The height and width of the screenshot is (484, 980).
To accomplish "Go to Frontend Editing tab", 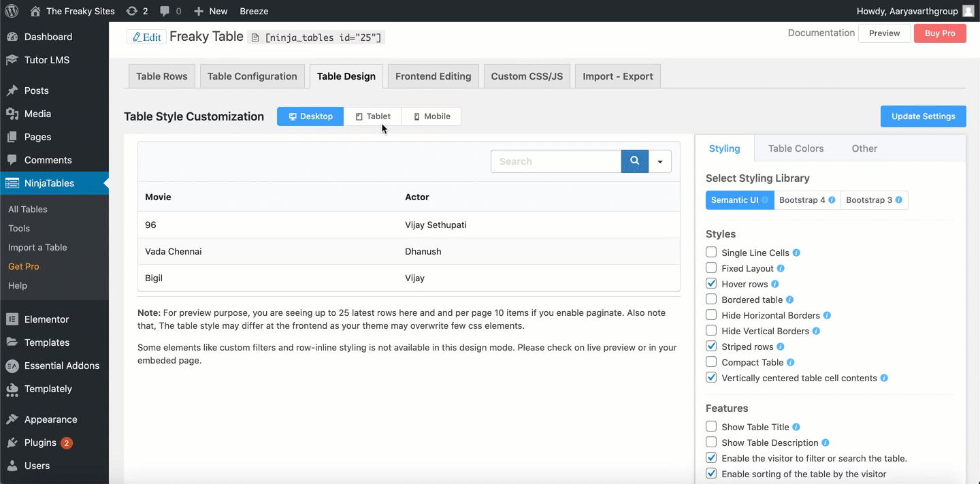I will pos(434,76).
